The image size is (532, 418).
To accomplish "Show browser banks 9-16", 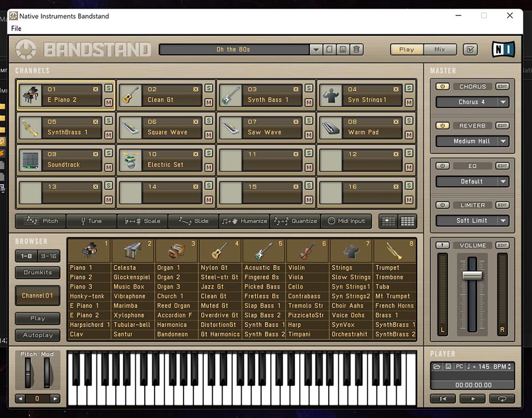I will [x=49, y=256].
